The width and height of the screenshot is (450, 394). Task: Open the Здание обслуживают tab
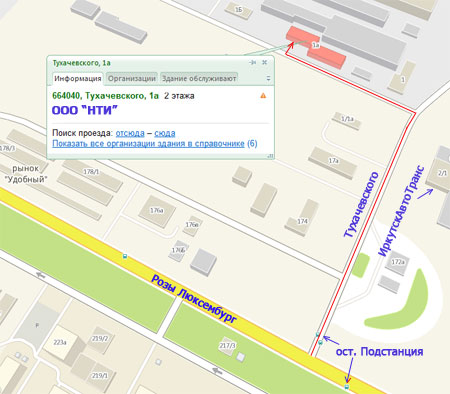point(199,79)
